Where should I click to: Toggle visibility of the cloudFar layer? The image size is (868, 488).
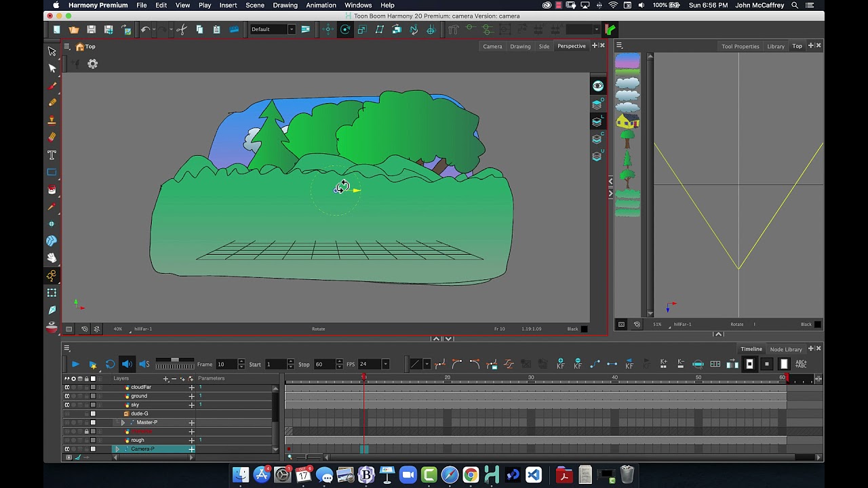[x=66, y=388]
